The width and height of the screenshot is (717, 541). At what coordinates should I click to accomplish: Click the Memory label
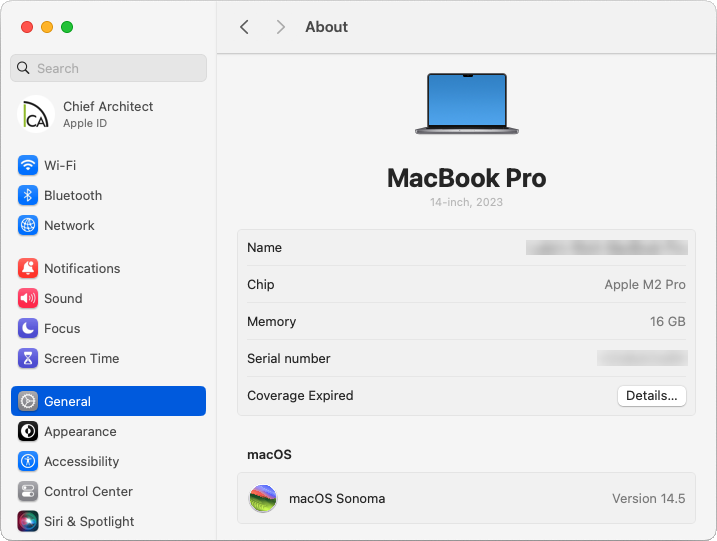point(272,321)
